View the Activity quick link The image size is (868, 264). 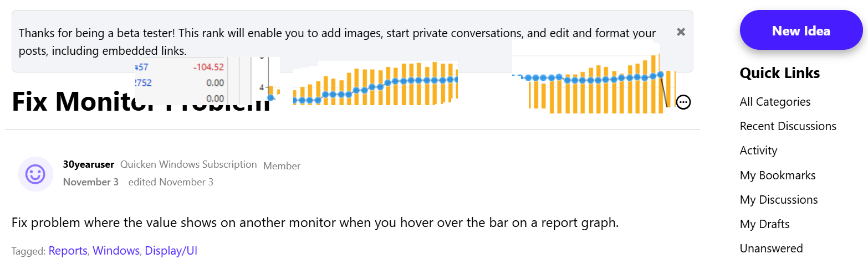[758, 151]
